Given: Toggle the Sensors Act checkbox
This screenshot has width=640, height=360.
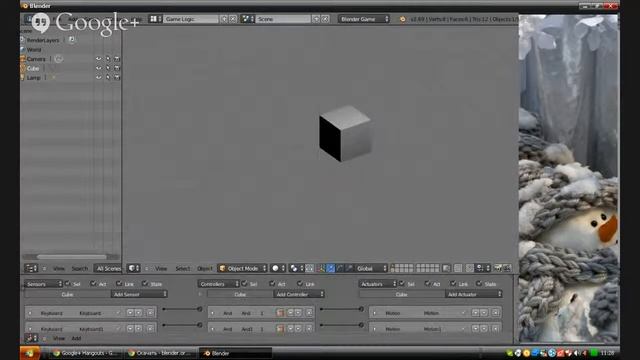Looking at the screenshot, I should [93, 283].
